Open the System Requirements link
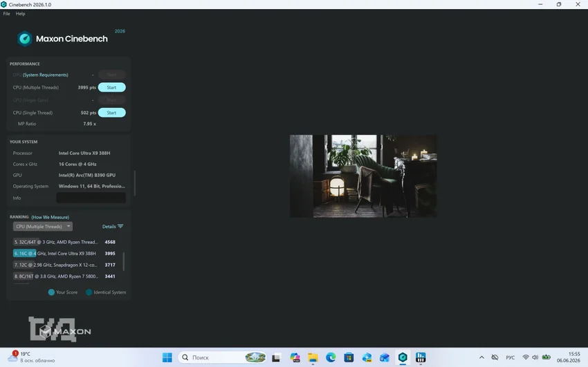Viewport: 588px width, 367px height. pos(46,75)
